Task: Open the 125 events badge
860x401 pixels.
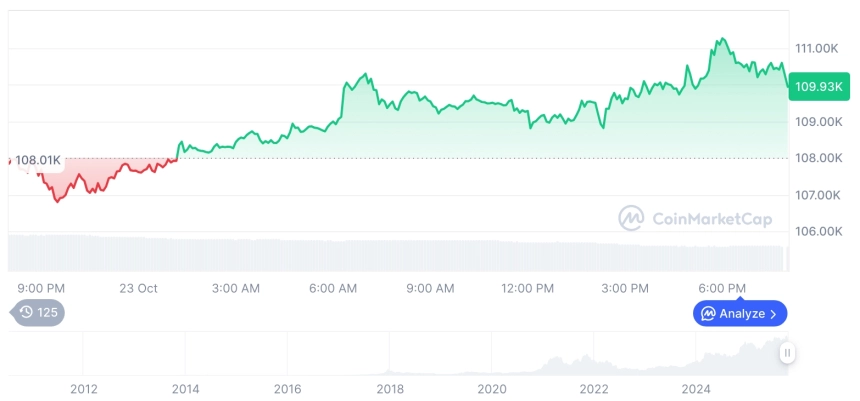Action: coord(39,313)
